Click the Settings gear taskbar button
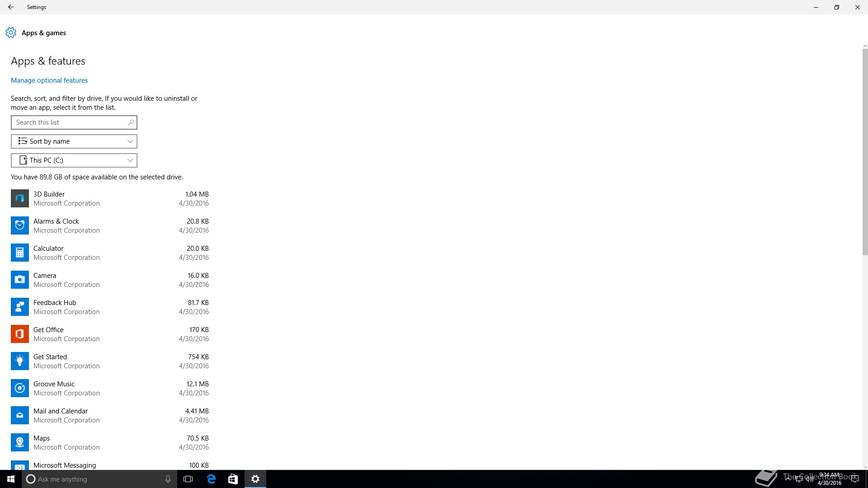The height and width of the screenshot is (488, 868). click(255, 479)
